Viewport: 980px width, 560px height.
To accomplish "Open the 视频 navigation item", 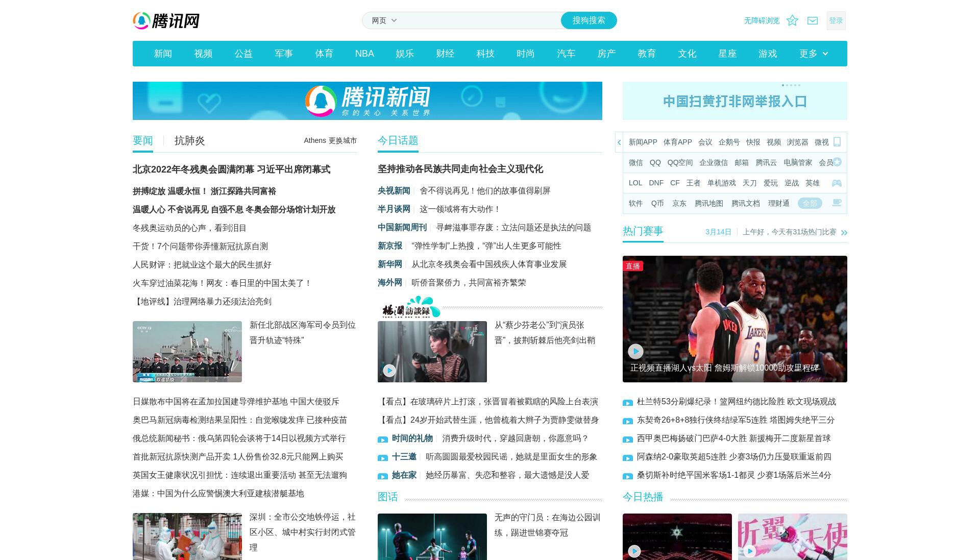I will tap(203, 54).
